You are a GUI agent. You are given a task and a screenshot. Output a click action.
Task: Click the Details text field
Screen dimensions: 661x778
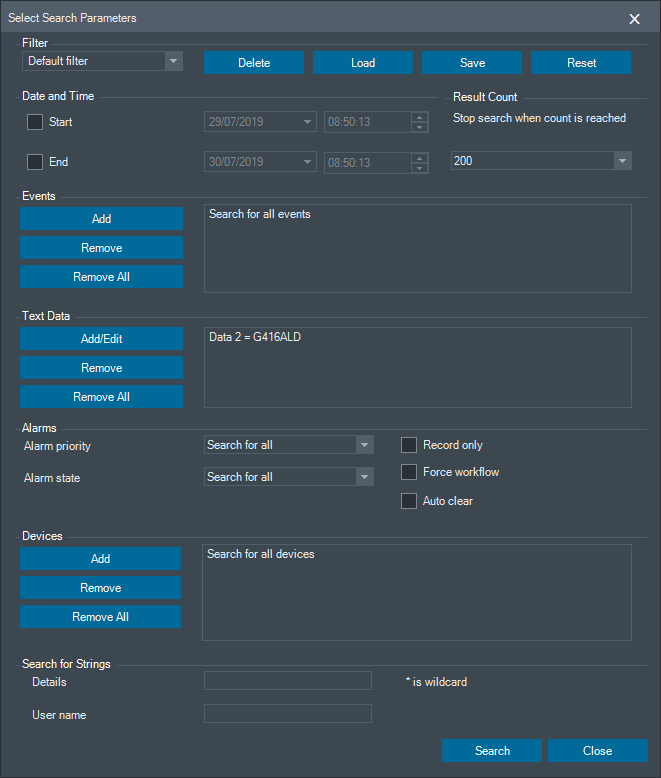[x=287, y=681]
